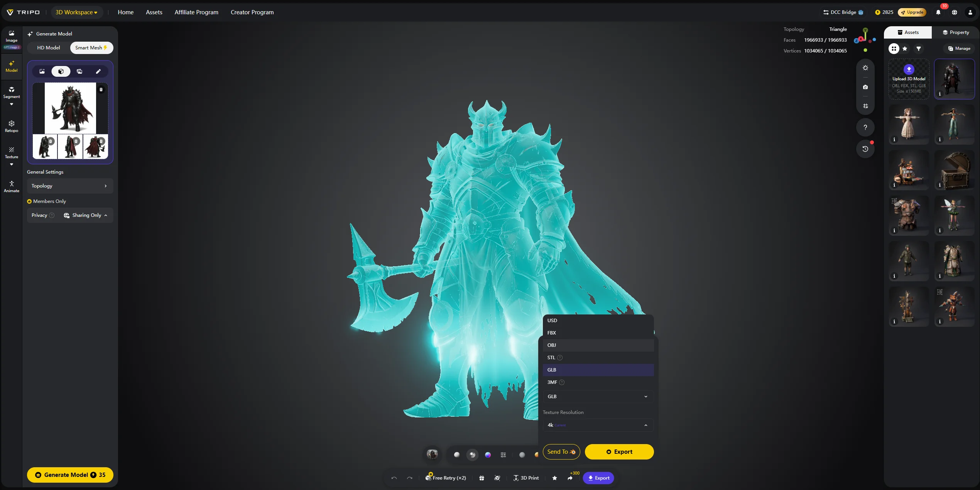Select single image input mode icon
The width and height of the screenshot is (980, 490).
[42, 71]
